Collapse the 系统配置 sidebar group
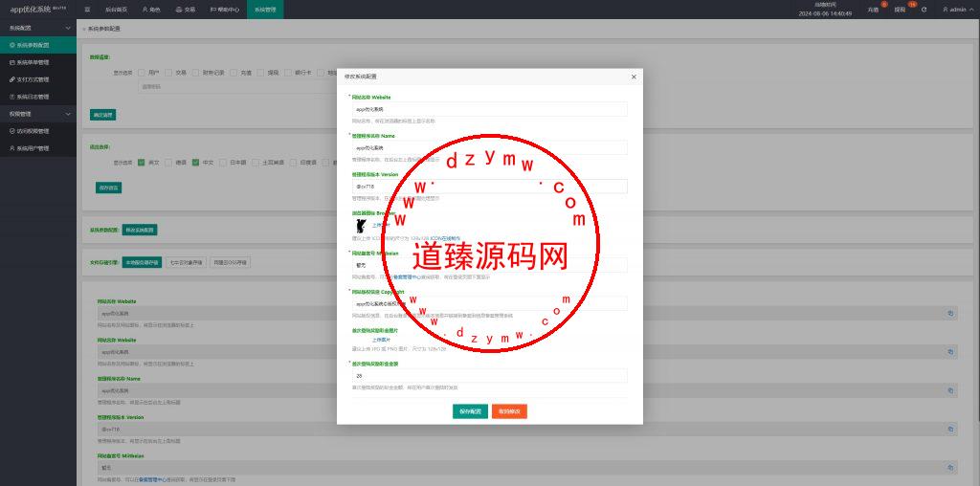Viewport: 980px width, 486px height. point(38,28)
